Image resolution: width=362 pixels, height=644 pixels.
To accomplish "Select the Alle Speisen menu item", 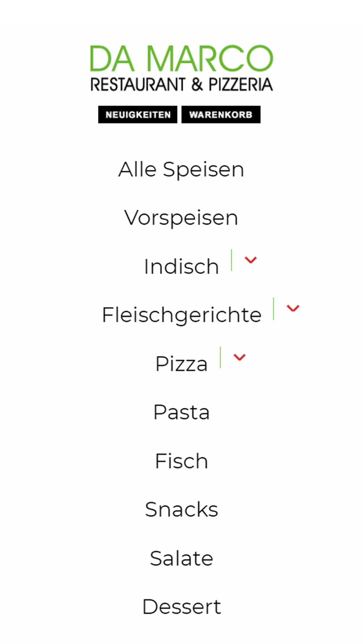I will (181, 170).
